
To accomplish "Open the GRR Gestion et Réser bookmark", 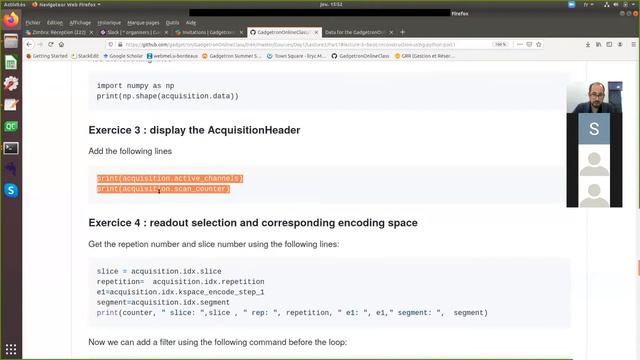I will click(x=424, y=56).
